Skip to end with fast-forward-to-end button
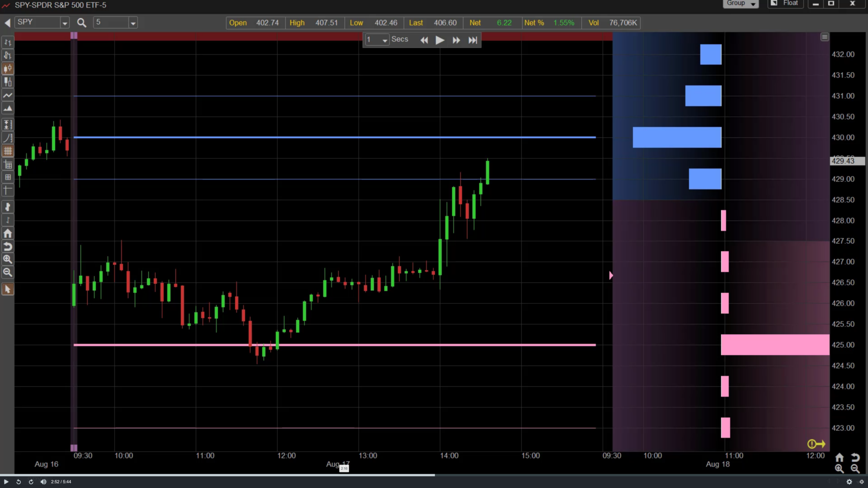Image resolution: width=868 pixels, height=488 pixels. click(472, 40)
